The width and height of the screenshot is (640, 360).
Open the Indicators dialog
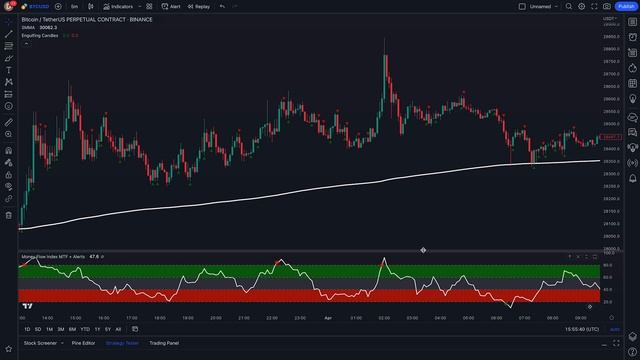coord(118,7)
